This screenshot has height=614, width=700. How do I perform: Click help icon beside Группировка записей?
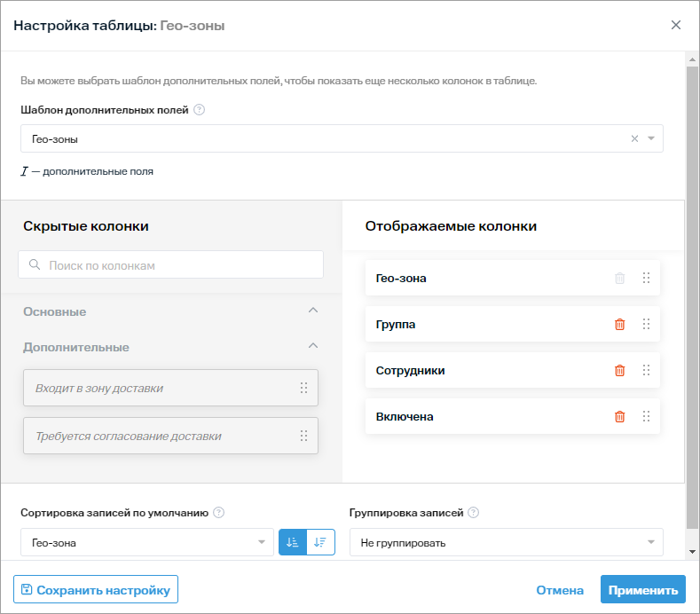pyautogui.click(x=474, y=512)
